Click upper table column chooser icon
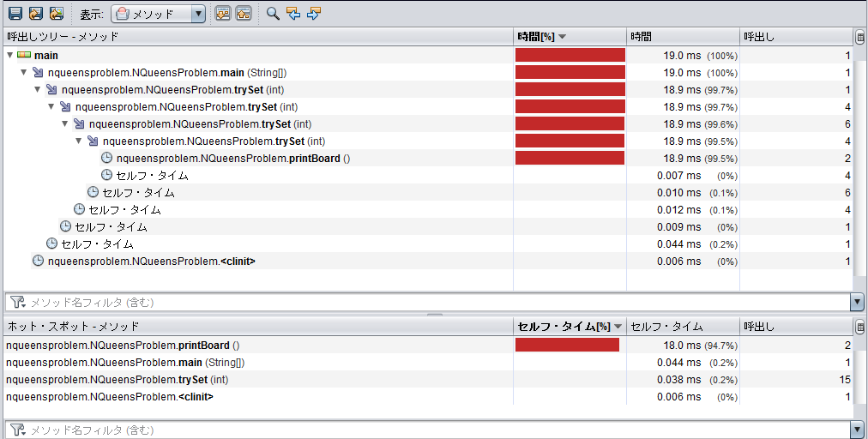The height and width of the screenshot is (439, 868). coord(860,36)
